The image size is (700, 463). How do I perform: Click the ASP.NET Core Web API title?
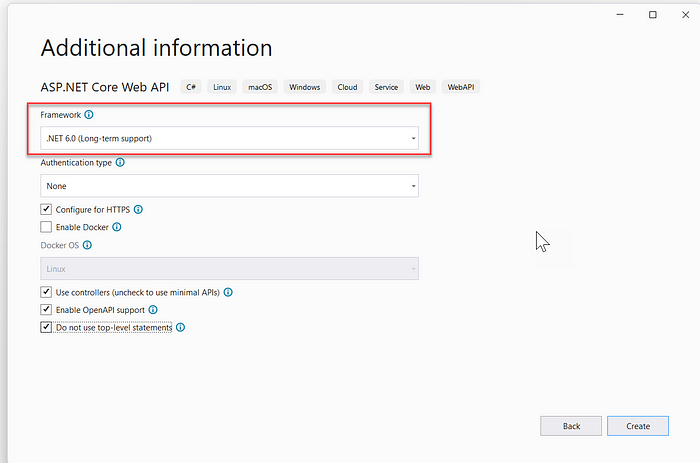click(105, 87)
